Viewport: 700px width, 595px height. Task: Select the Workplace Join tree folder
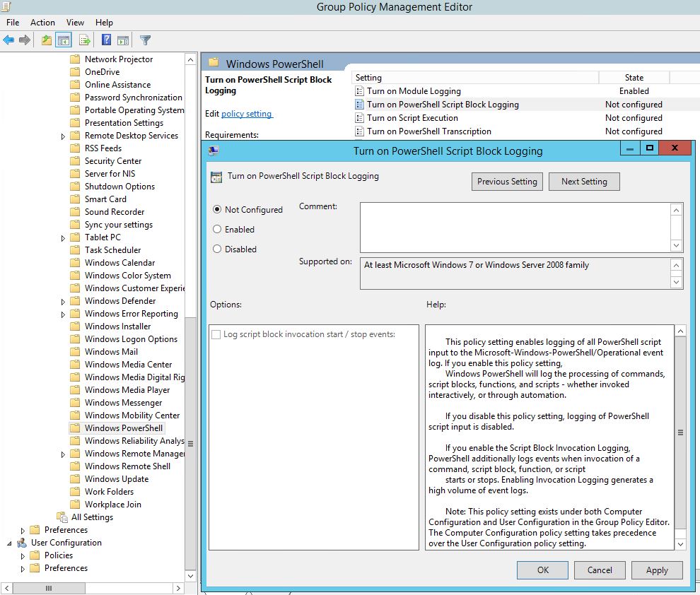coord(113,505)
